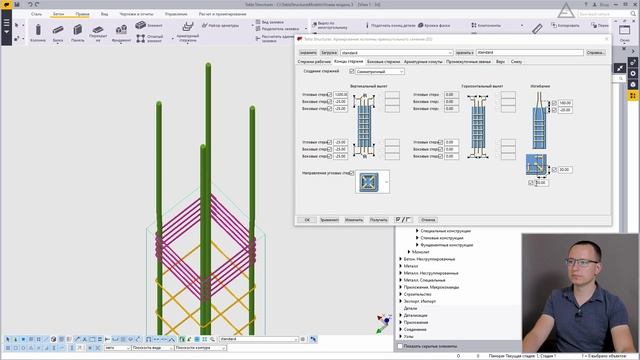Image resolution: width=640 pixels, height=360 pixels.
Task: Expand the Монолит tree node
Action: pos(409,252)
